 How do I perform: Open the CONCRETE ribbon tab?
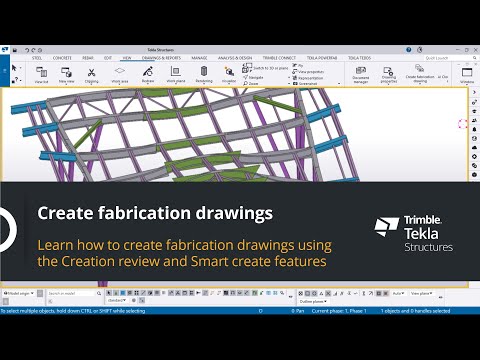pyautogui.click(x=62, y=58)
